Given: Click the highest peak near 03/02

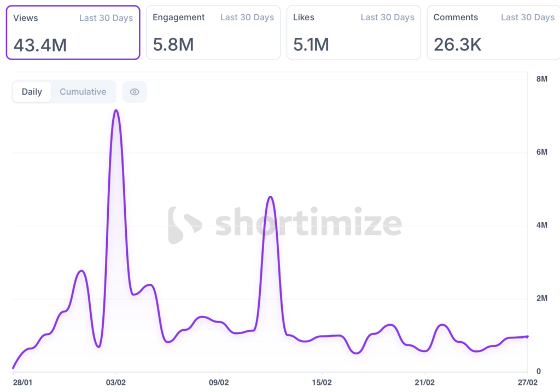Looking at the screenshot, I should coord(116,111).
